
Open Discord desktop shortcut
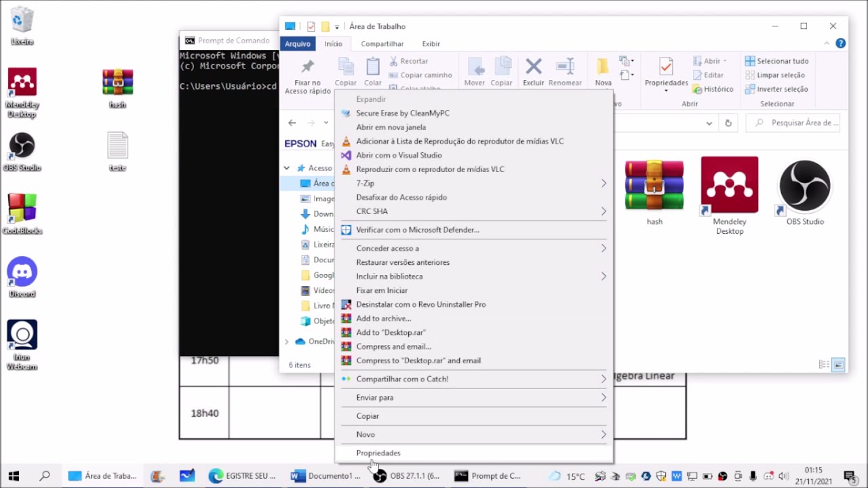click(22, 277)
